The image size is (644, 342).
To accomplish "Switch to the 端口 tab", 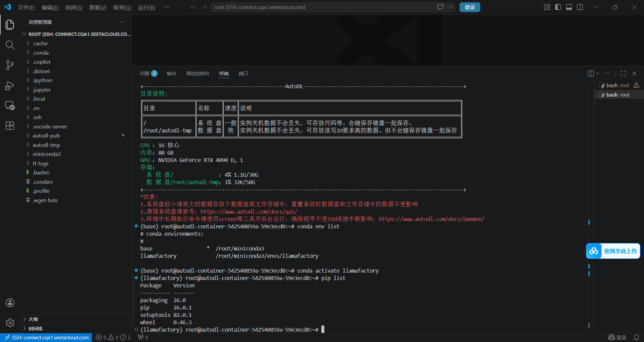I will 243,73.
